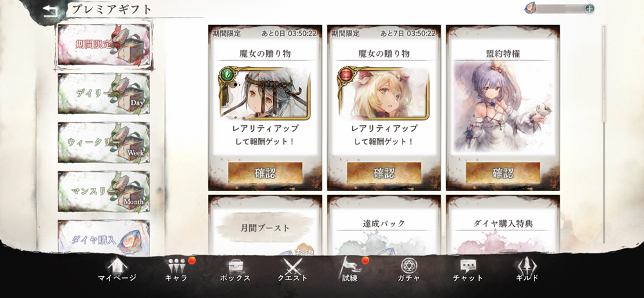Open the チャット speech bubble icon
644x298 pixels.
[468, 270]
